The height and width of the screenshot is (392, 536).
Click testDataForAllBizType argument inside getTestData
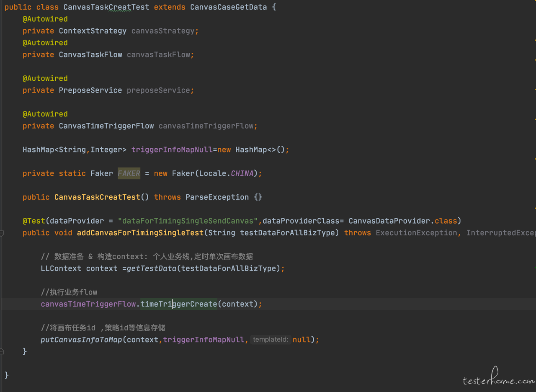(x=229, y=268)
